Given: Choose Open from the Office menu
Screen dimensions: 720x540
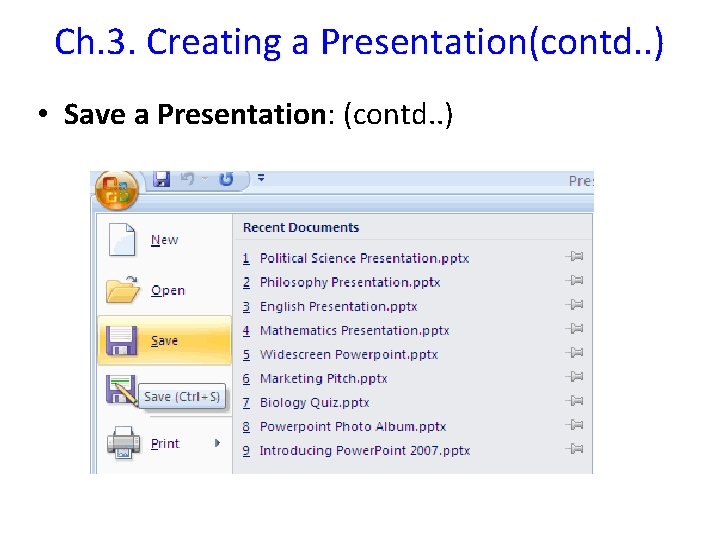Looking at the screenshot, I should click(x=164, y=290).
